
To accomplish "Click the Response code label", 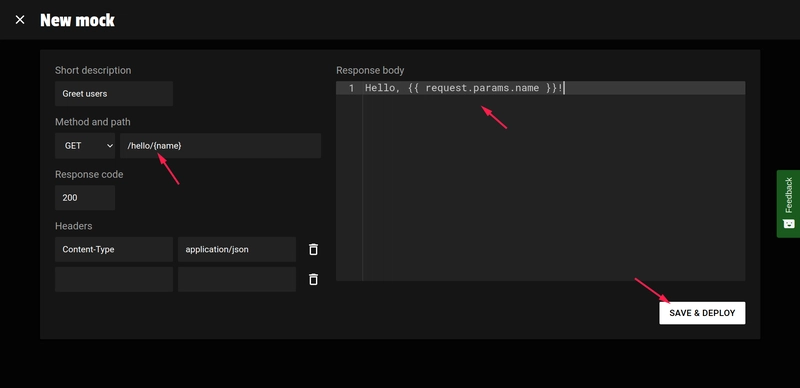I will coord(89,174).
